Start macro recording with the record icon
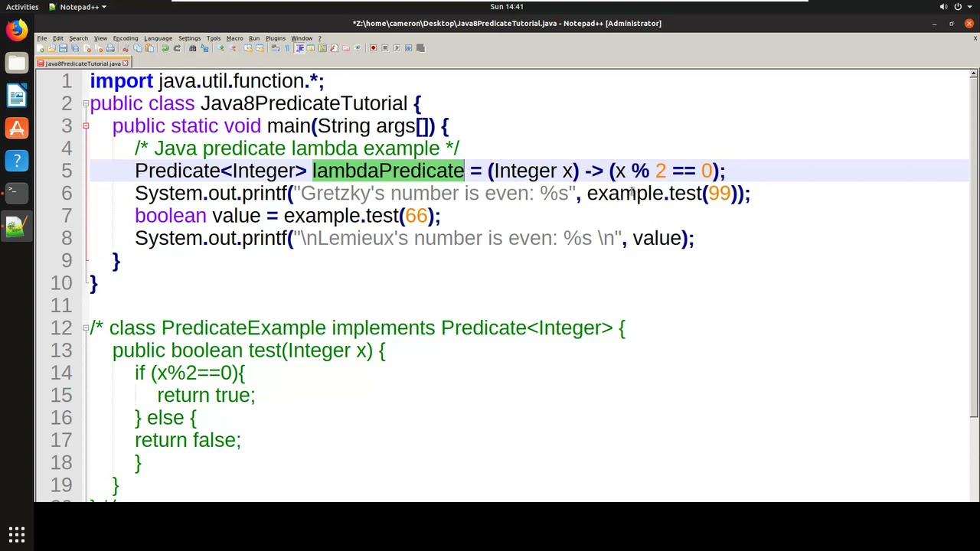This screenshot has width=980, height=551. (374, 47)
